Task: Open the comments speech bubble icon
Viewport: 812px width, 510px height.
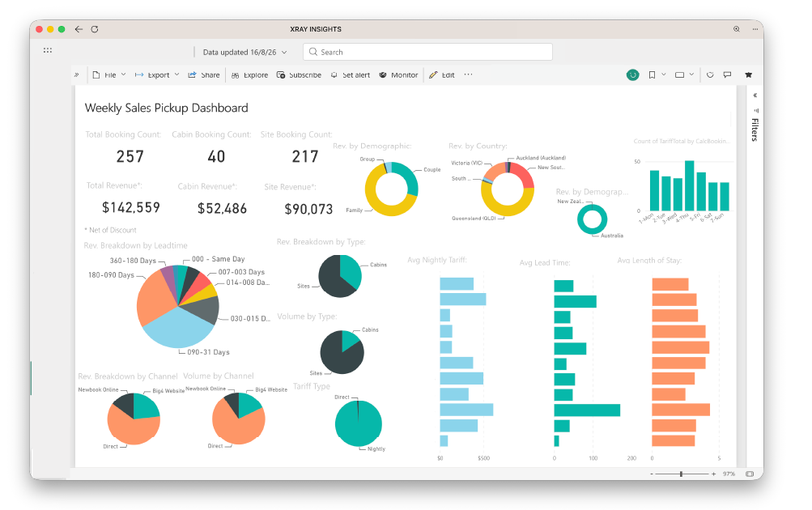Action: click(727, 74)
